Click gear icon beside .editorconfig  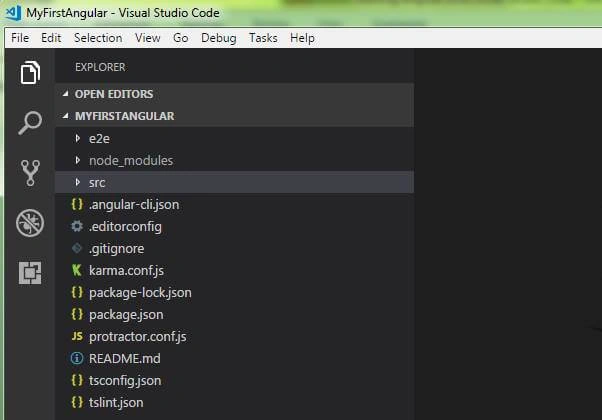click(x=77, y=226)
